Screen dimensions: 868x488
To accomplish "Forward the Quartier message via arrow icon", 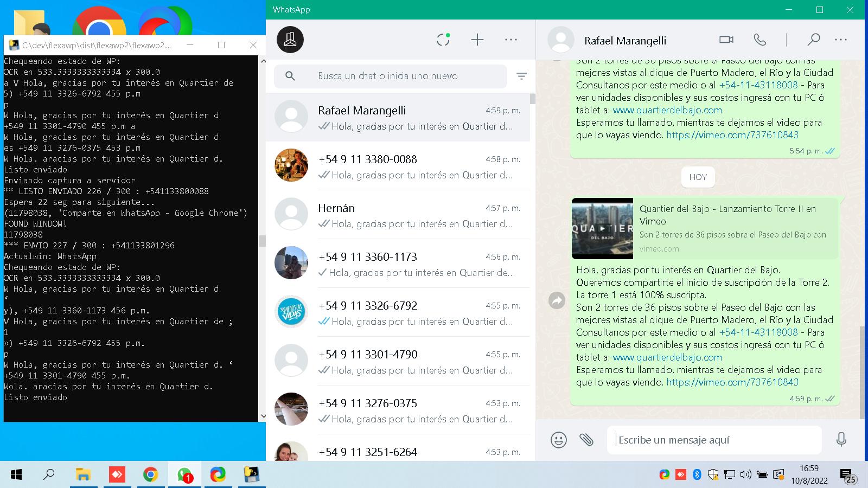I will [x=557, y=300].
